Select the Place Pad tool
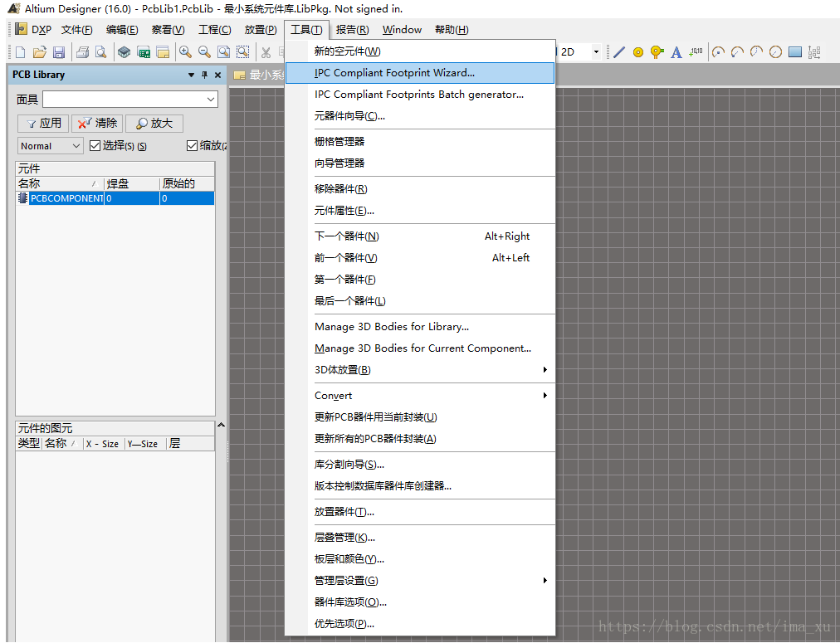This screenshot has width=840, height=643. (x=638, y=52)
